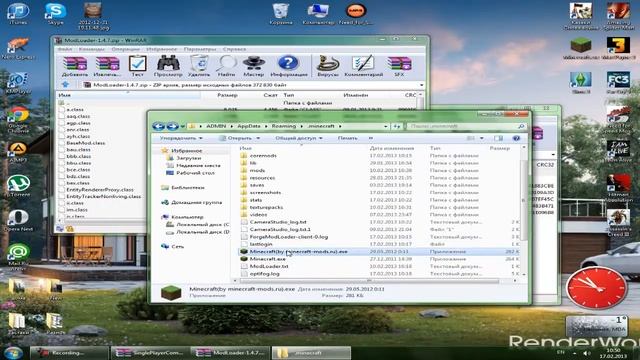Select the Google Chrome desktop icon

pos(18,120)
